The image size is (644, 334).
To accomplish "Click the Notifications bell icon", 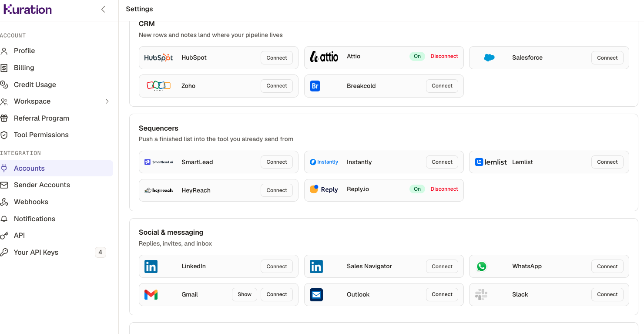I will coord(4,219).
